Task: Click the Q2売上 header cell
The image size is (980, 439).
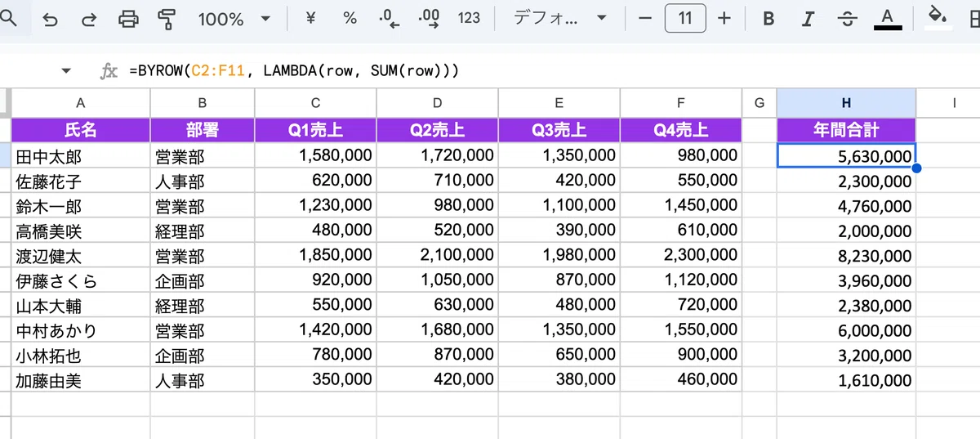Action: (x=437, y=129)
